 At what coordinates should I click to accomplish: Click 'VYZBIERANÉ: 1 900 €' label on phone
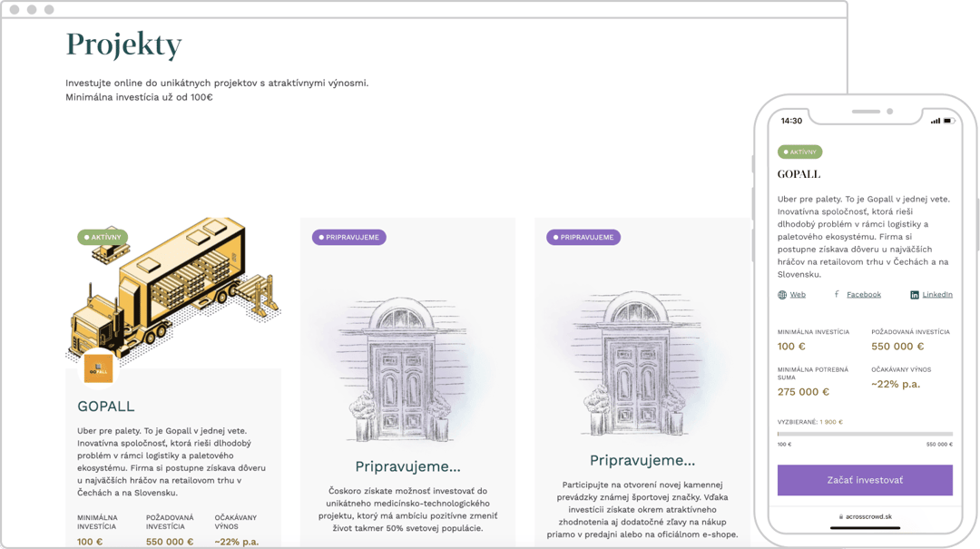[x=810, y=422]
